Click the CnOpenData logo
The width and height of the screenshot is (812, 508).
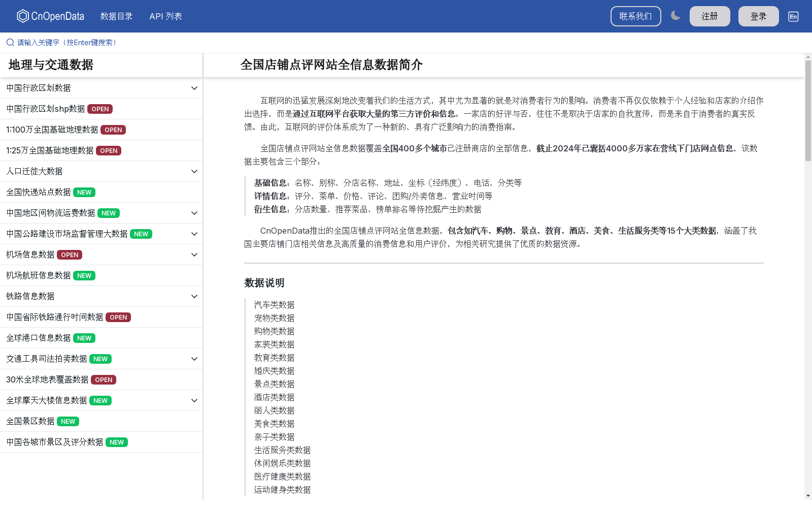[x=50, y=16]
